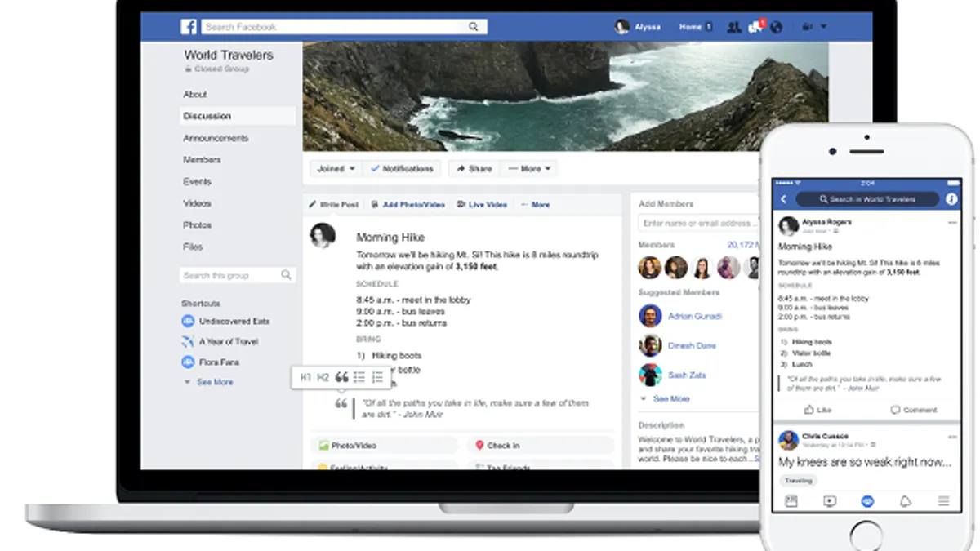This screenshot has height=551, width=980.
Task: Open the More dropdown beside Share
Action: pyautogui.click(x=529, y=169)
